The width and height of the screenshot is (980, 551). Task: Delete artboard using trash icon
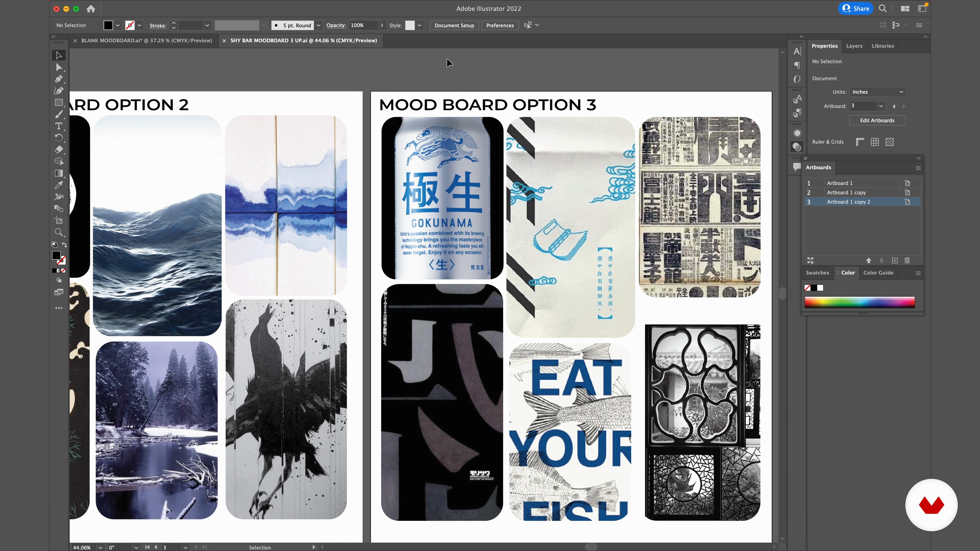pyautogui.click(x=907, y=260)
